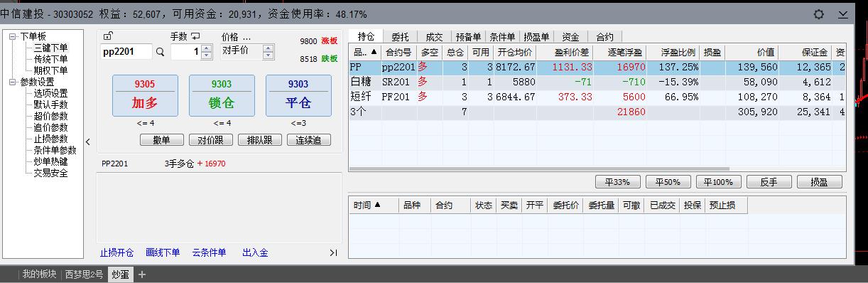The height and width of the screenshot is (283, 868).
Task: Click the return-arrow icon beside 手数
Action: tap(195, 36)
